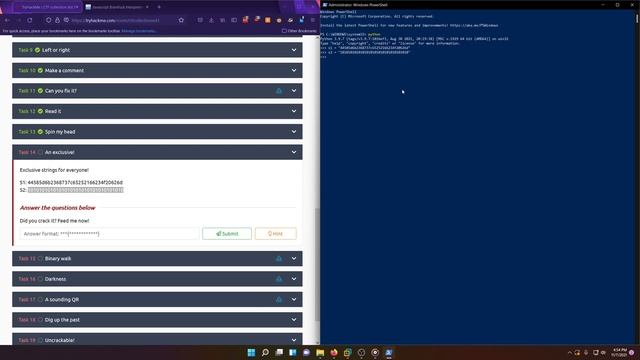
Task: View site security via padlock icon
Action: pos(57,20)
